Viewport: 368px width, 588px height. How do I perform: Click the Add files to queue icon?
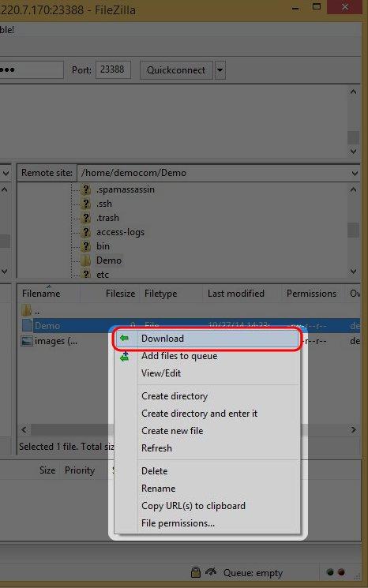(x=124, y=356)
